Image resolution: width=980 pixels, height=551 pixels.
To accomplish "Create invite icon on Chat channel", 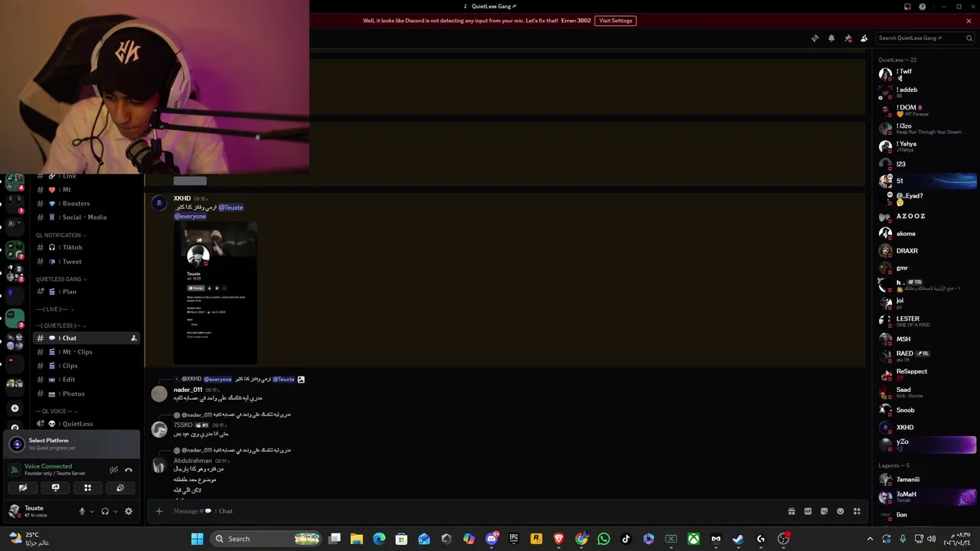I will coord(133,338).
